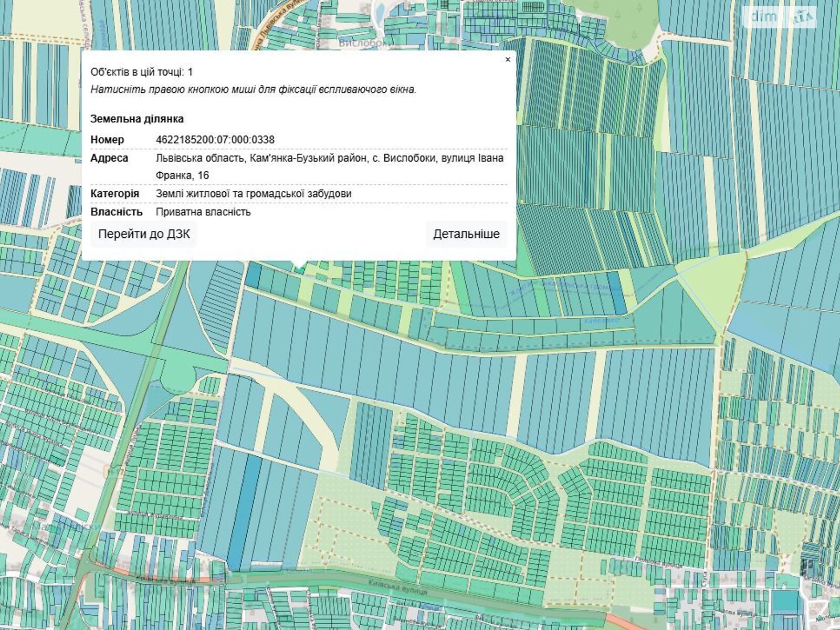Screen dimensions: 840x630
Task: Close the parcel info popup
Action: (x=508, y=60)
